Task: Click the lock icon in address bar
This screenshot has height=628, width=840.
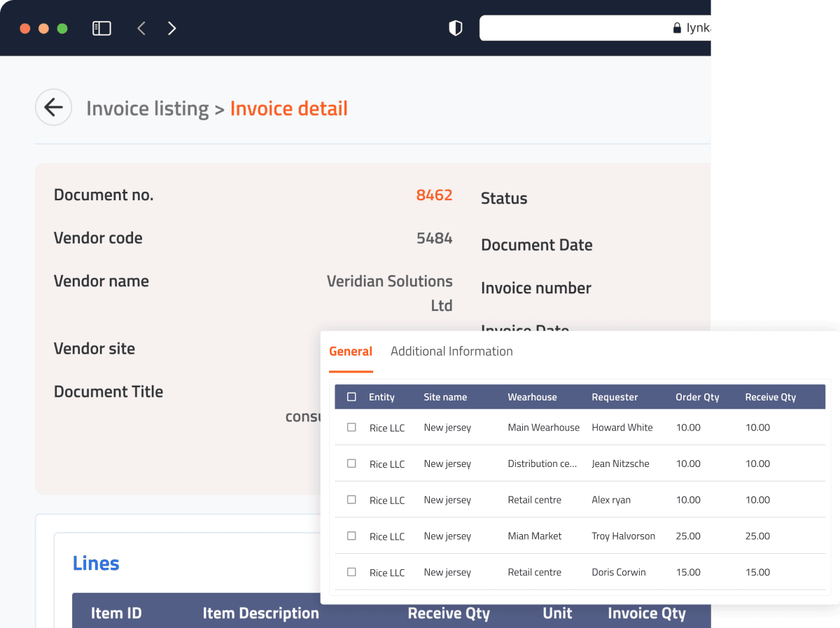Action: point(677,28)
